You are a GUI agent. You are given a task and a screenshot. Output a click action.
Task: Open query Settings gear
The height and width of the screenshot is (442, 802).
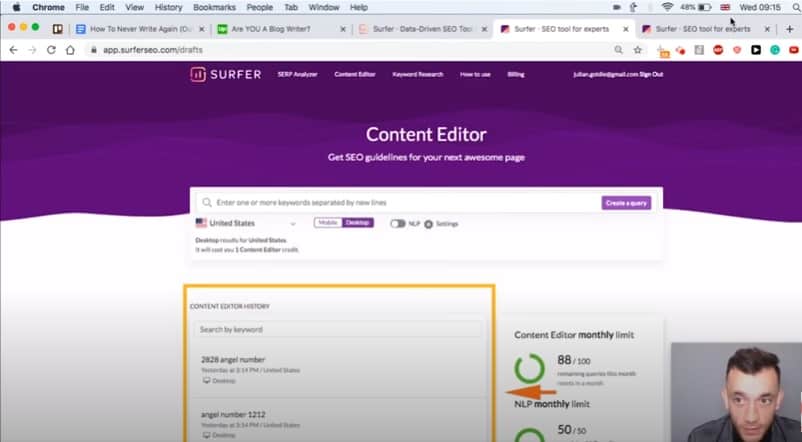429,224
